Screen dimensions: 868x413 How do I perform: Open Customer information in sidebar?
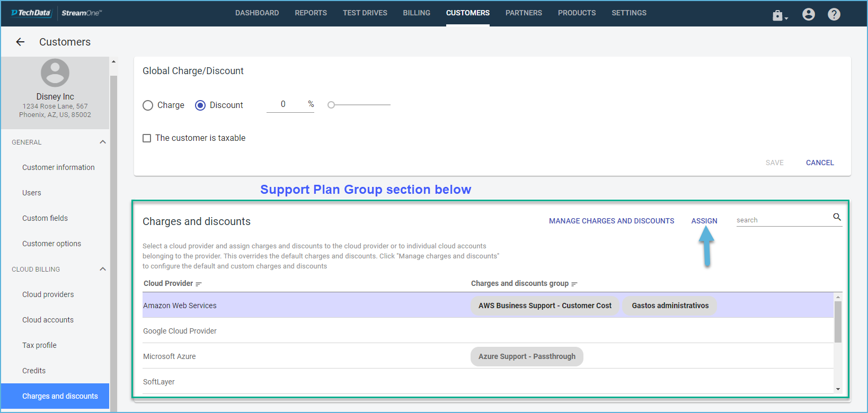click(x=58, y=167)
